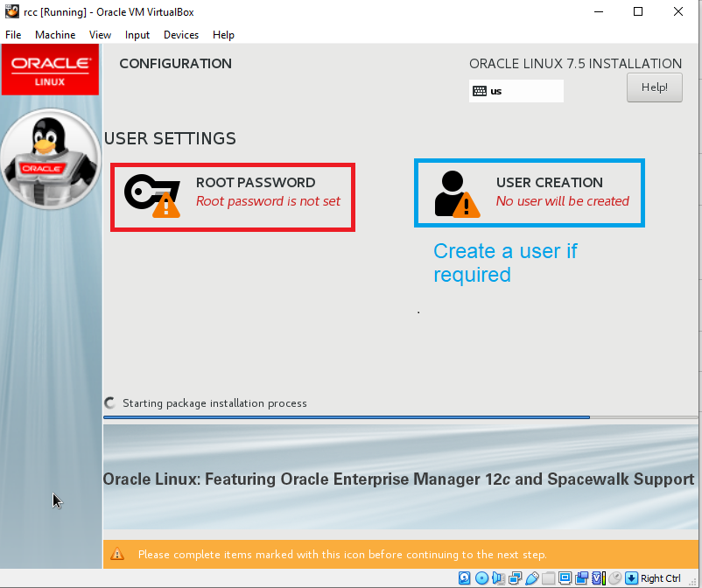Click the network adapter status icon
702x588 pixels.
(515, 578)
